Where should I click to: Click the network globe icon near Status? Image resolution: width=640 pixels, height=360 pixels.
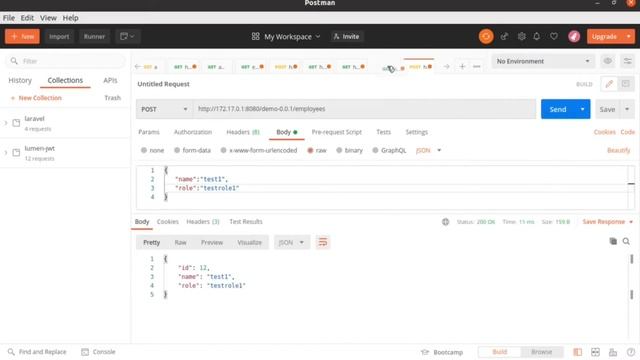(445, 222)
